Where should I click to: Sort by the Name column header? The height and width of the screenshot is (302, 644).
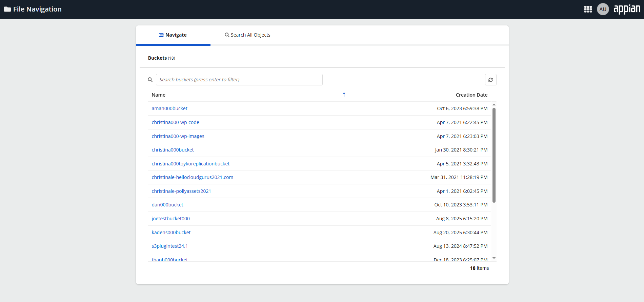[x=158, y=95]
